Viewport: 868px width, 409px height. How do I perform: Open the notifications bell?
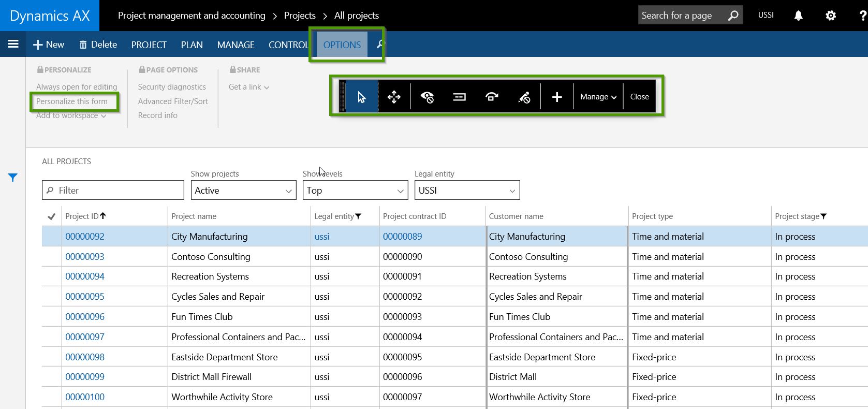pyautogui.click(x=798, y=16)
